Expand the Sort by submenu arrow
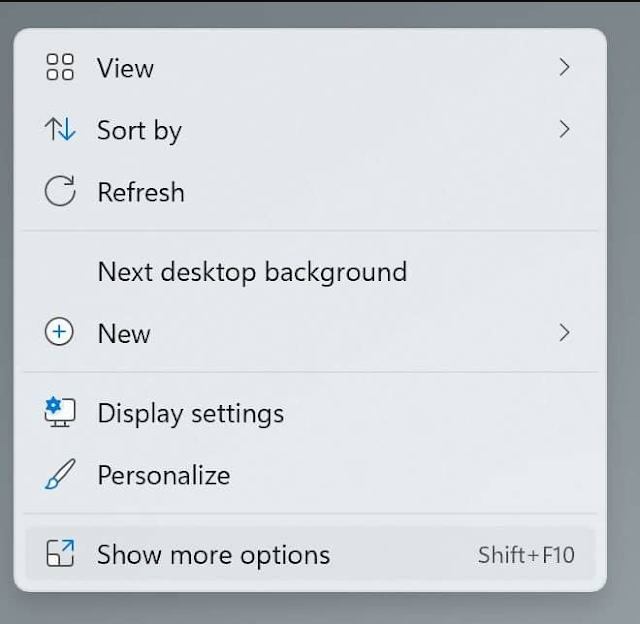The height and width of the screenshot is (624, 640). click(x=564, y=129)
